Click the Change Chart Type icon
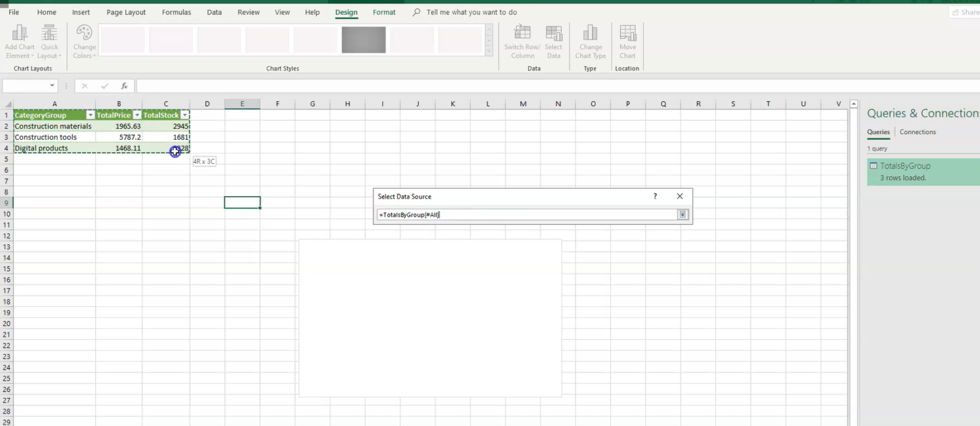 [590, 34]
